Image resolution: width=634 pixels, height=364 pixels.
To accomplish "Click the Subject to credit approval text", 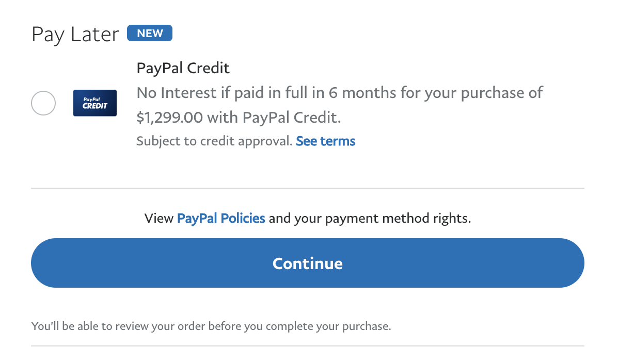I will tap(215, 141).
